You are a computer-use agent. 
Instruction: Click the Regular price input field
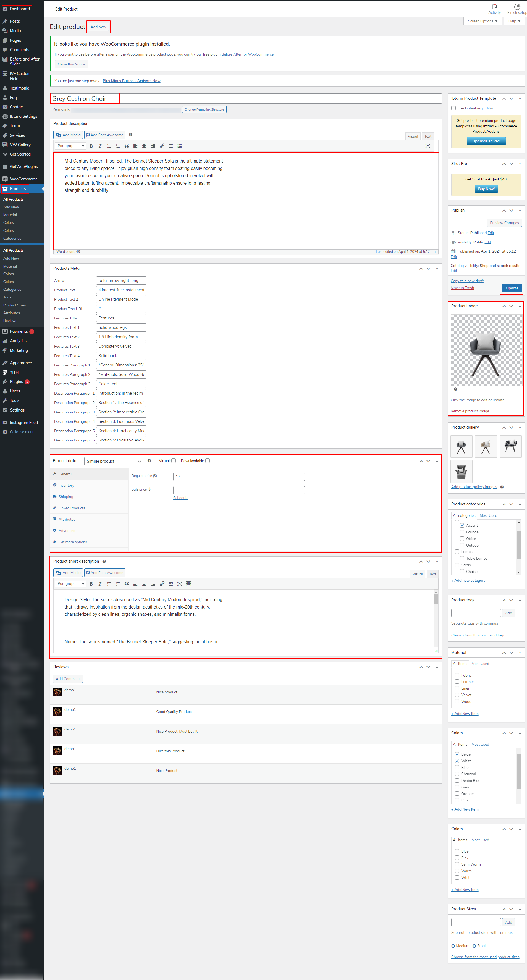(x=238, y=477)
